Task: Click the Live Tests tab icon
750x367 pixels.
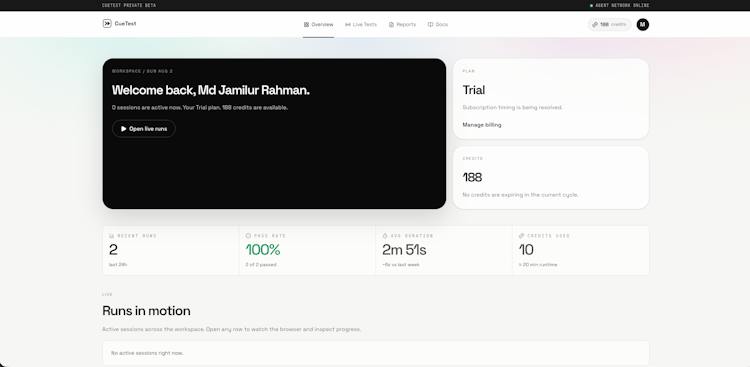Action: tap(348, 24)
